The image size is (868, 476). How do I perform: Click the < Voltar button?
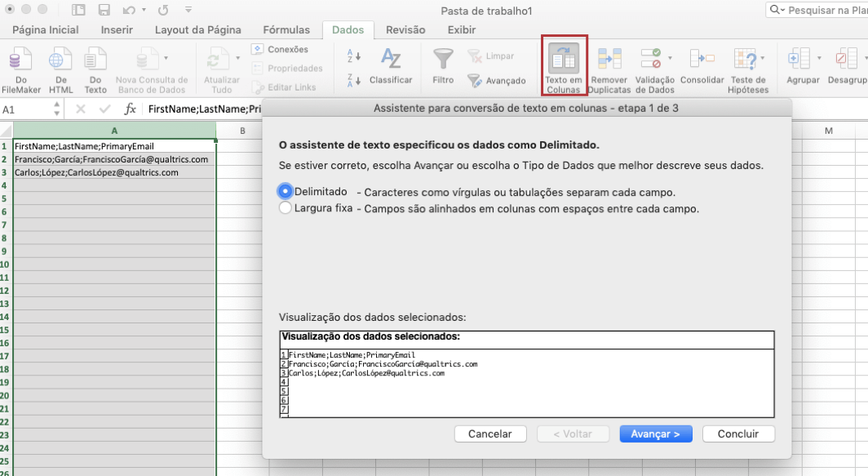click(x=573, y=434)
